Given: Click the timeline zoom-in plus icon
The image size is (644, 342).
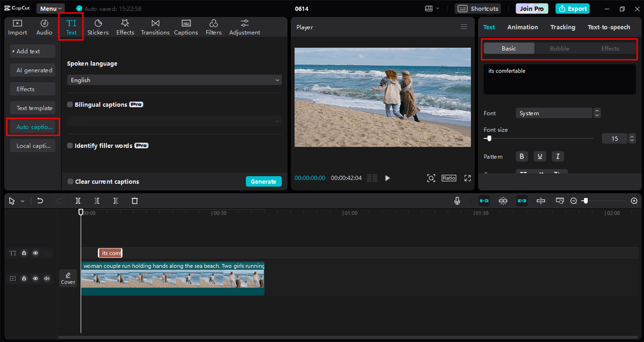Looking at the screenshot, I should point(634,201).
